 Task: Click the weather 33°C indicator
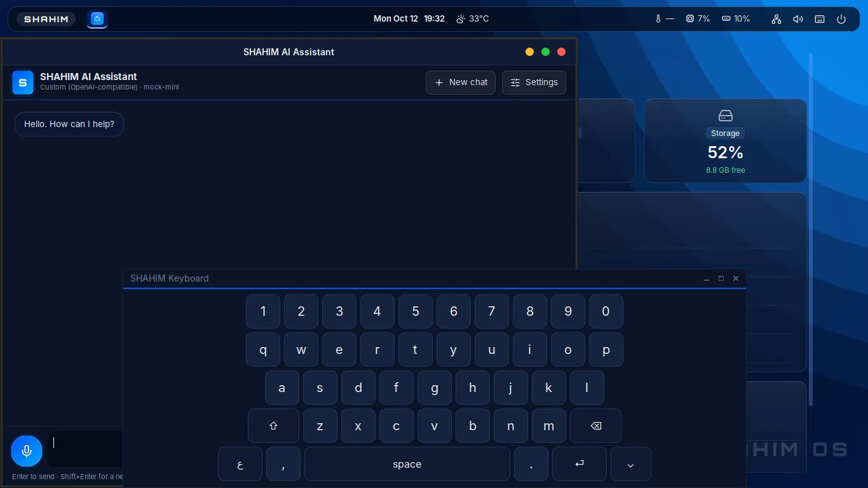[473, 19]
